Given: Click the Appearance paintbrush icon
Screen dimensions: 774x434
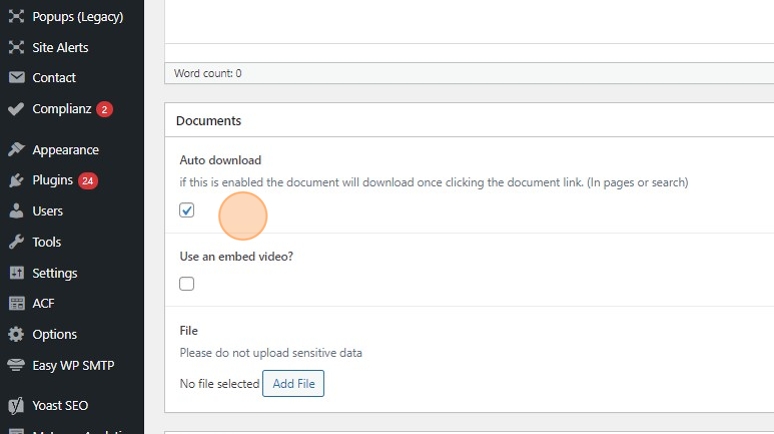Looking at the screenshot, I should tap(16, 150).
